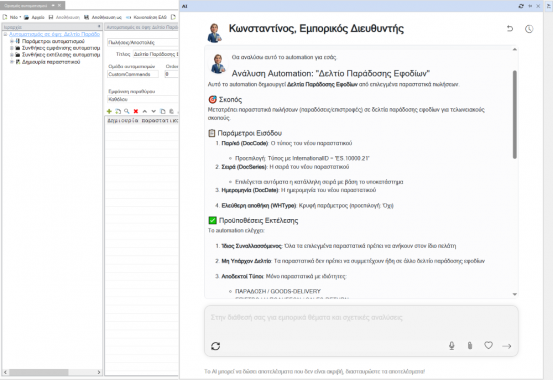Click the icon right of the AI panel header
Image resolution: width=553 pixels, height=380 pixels.
click(548, 6)
